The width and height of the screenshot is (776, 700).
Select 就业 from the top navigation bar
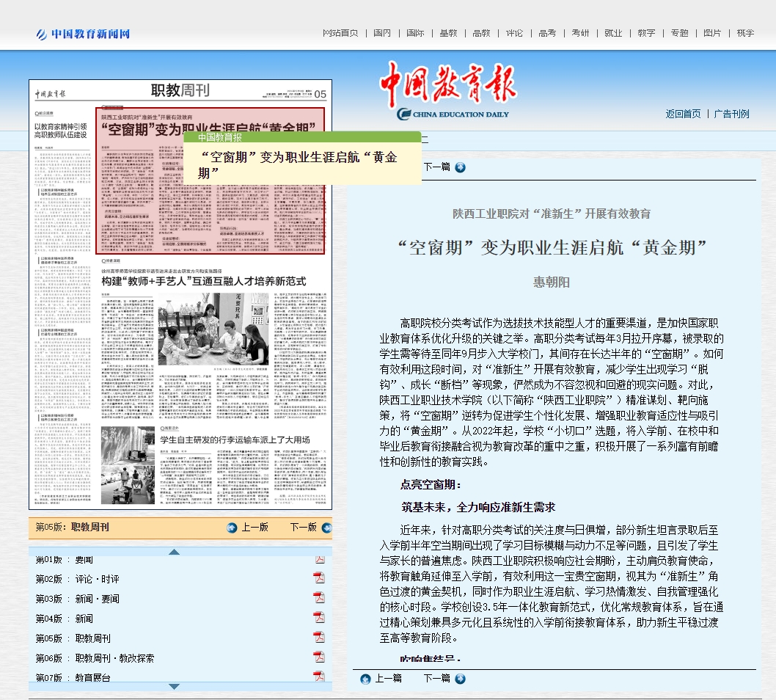click(613, 33)
